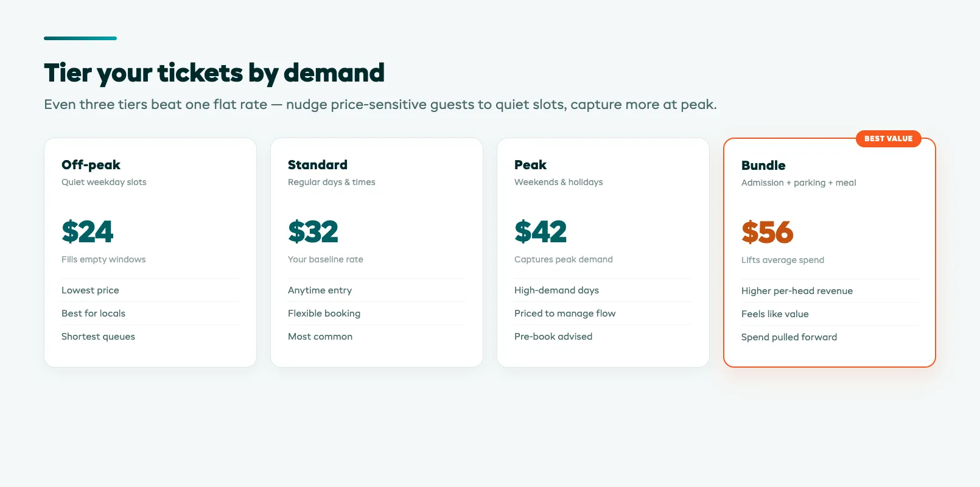Click the 'Anytime entry' row
The width and height of the screenshot is (980, 487).
377,290
